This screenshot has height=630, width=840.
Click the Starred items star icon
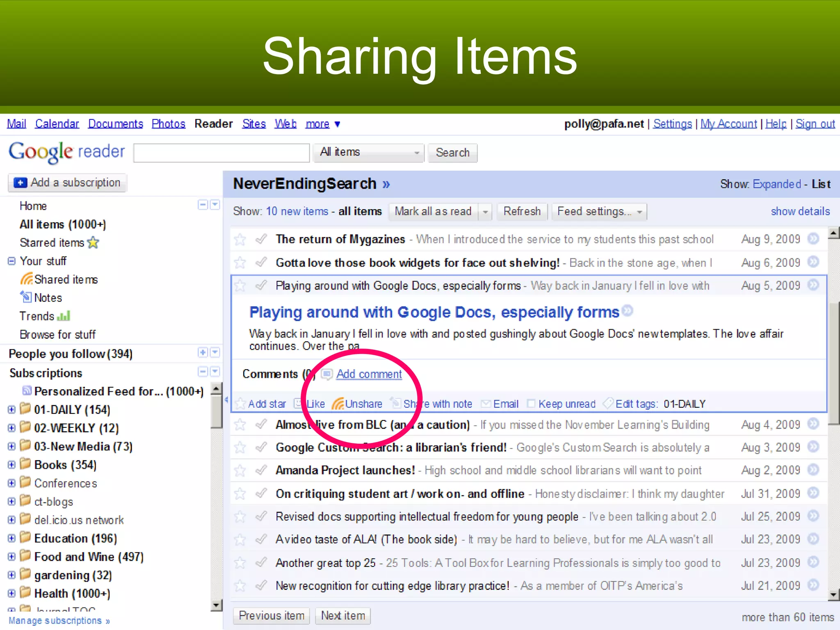click(94, 242)
